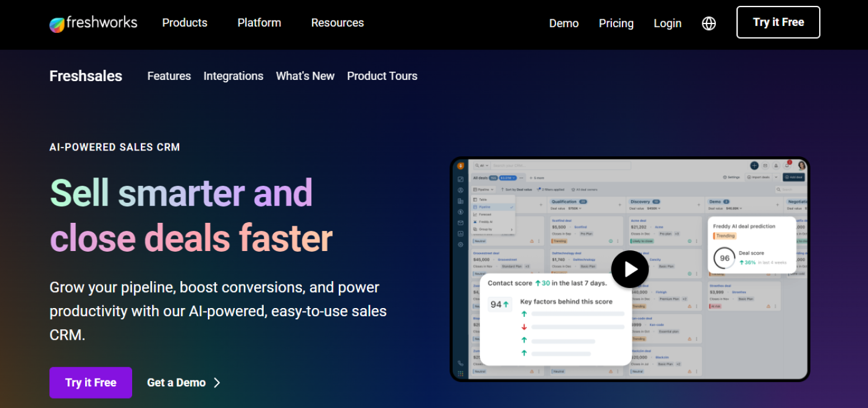The width and height of the screenshot is (868, 408).
Task: Open the Products menu
Action: tap(184, 23)
